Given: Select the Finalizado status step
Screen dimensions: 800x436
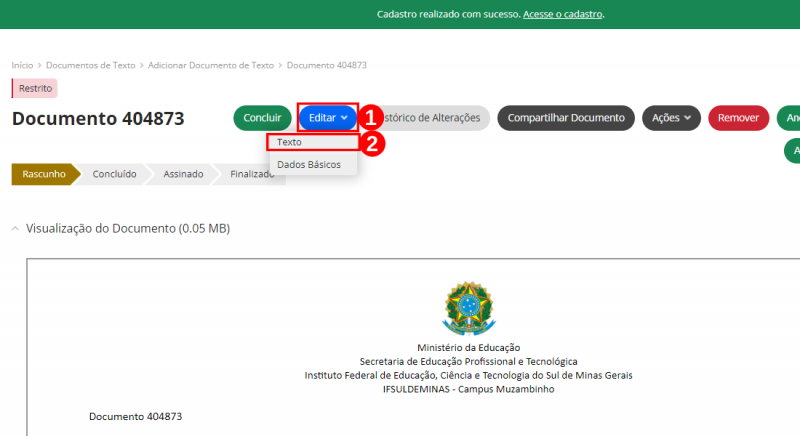Looking at the screenshot, I should click(252, 174).
